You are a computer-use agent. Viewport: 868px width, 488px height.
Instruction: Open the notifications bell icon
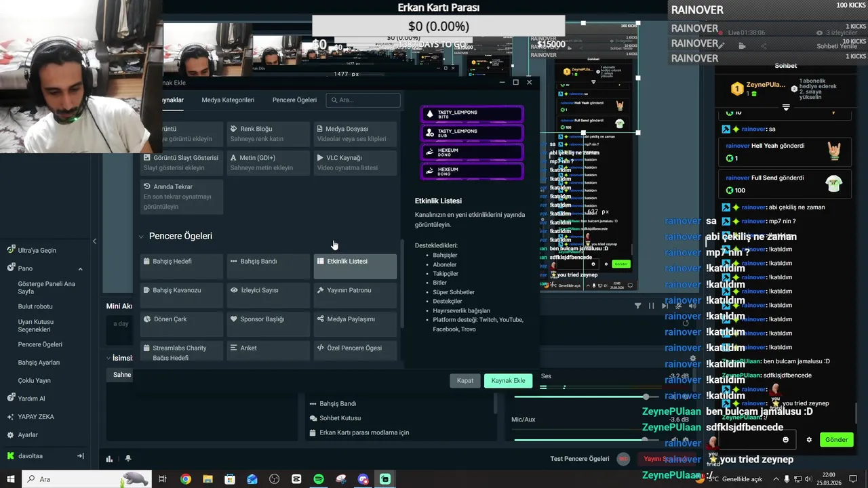click(x=127, y=459)
